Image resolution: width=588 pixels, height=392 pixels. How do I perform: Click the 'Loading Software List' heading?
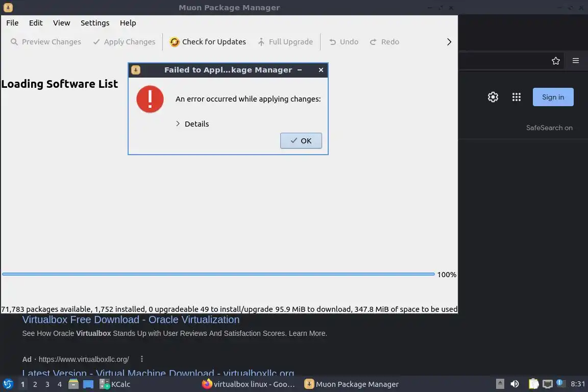pyautogui.click(x=59, y=84)
